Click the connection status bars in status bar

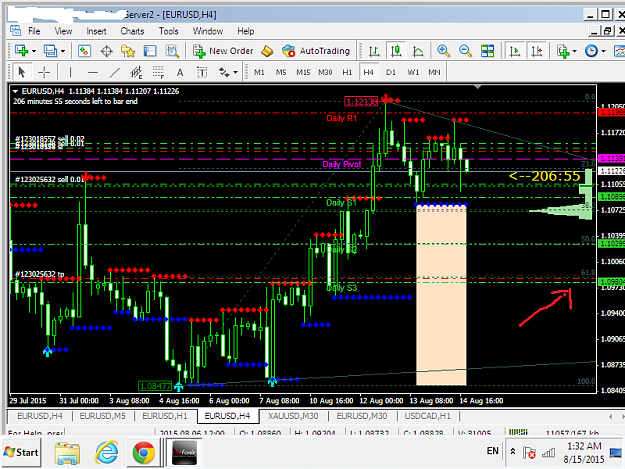[518, 432]
